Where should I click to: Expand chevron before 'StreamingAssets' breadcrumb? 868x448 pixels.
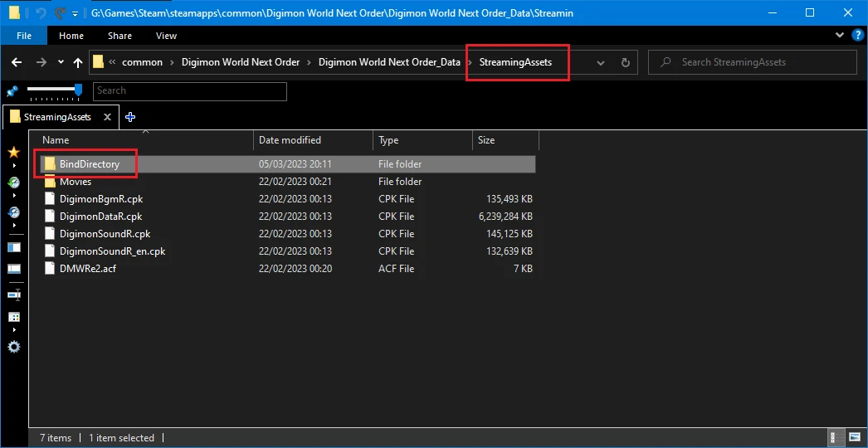tap(470, 62)
